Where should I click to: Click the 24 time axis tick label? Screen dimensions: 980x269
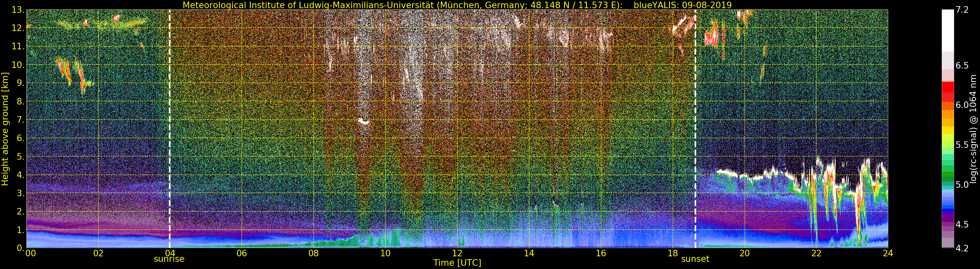click(888, 253)
